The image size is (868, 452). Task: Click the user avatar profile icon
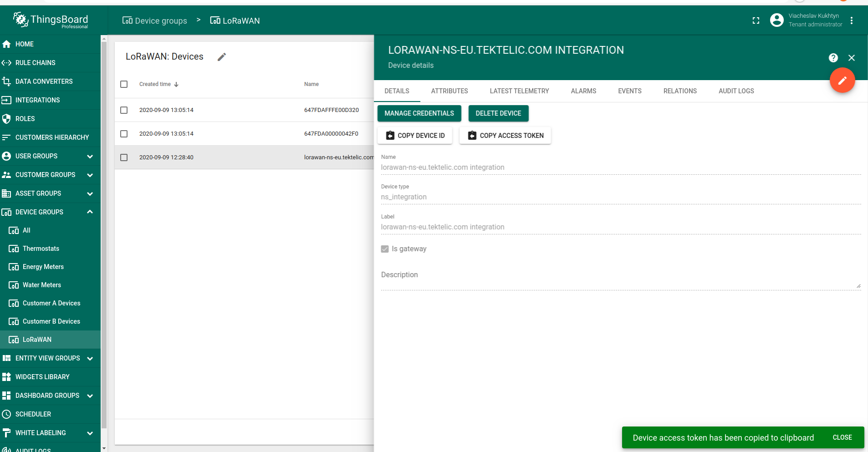point(776,20)
